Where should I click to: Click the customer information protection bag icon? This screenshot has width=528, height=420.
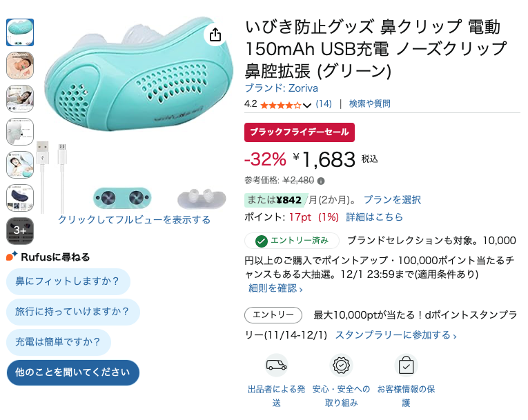[x=406, y=365]
